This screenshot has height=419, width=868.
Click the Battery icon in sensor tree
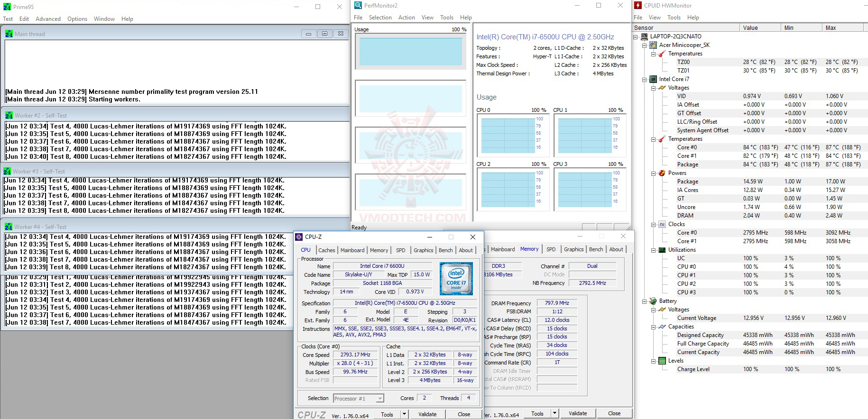pos(653,301)
